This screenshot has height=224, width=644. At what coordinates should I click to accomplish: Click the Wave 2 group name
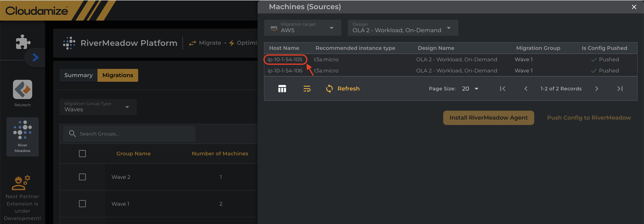coord(121,177)
